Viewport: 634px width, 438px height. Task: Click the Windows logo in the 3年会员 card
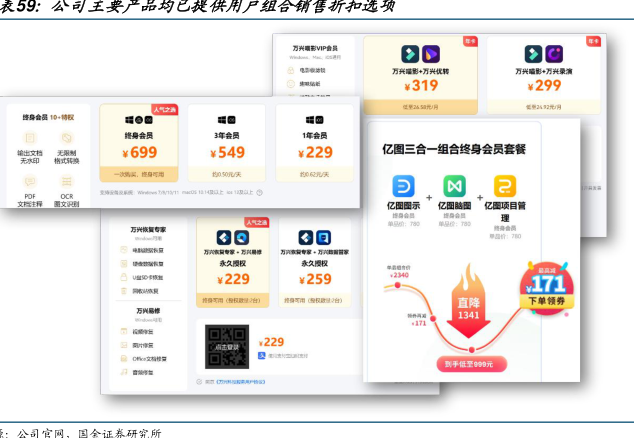(x=222, y=120)
